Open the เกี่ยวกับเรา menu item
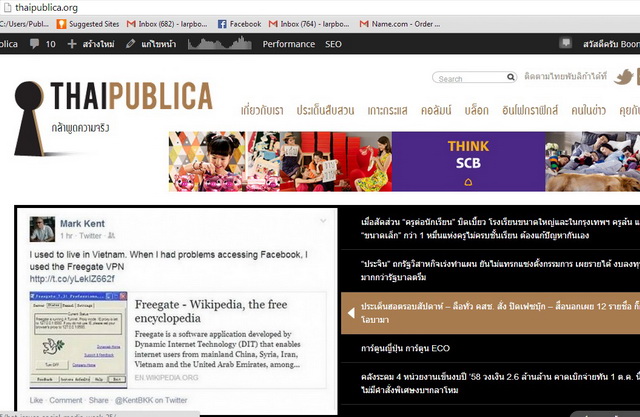 [262, 110]
